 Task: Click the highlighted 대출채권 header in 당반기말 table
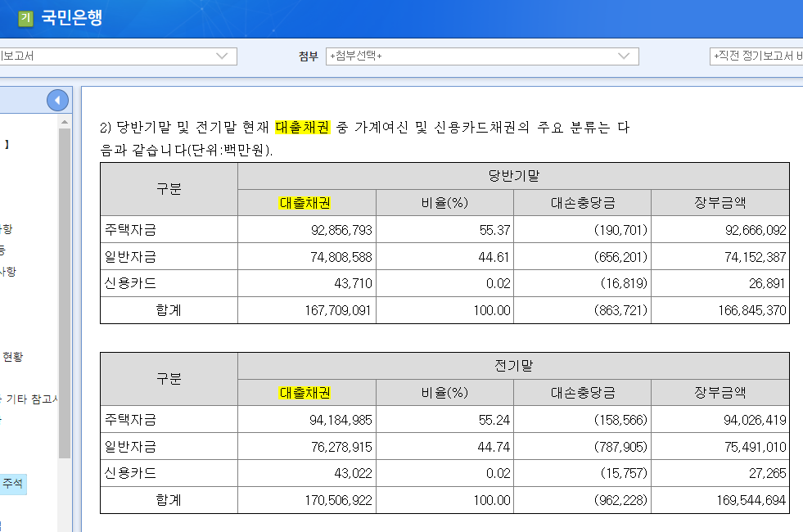[x=305, y=202]
